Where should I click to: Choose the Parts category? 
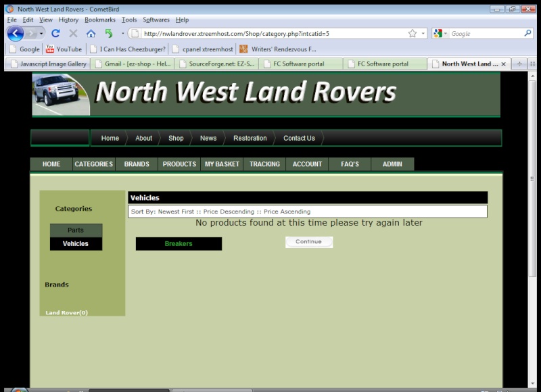coord(76,230)
